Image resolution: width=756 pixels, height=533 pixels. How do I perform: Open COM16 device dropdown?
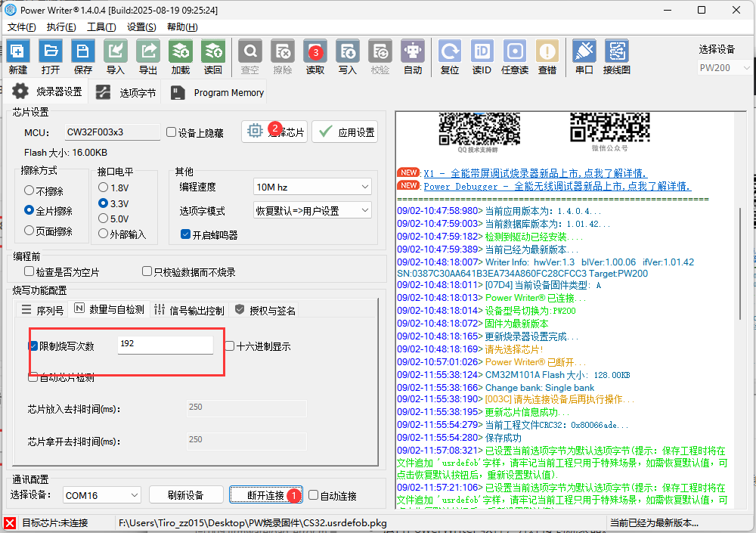tap(102, 495)
